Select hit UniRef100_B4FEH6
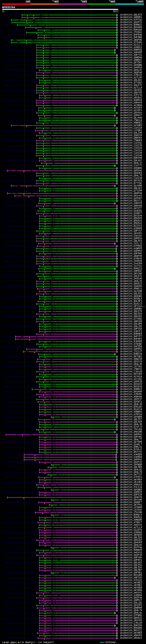 click(x=131, y=35)
